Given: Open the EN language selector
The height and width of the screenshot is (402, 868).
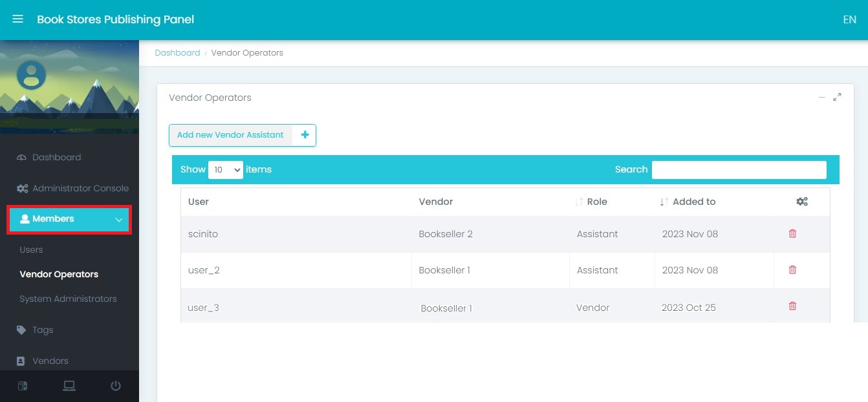Looking at the screenshot, I should tap(849, 19).
